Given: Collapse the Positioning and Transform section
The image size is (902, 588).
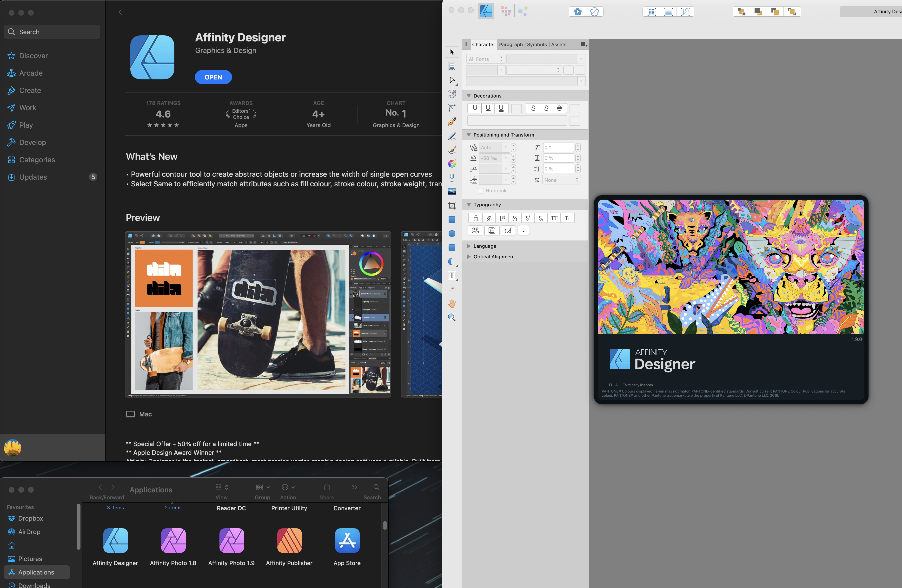Looking at the screenshot, I should click(469, 135).
